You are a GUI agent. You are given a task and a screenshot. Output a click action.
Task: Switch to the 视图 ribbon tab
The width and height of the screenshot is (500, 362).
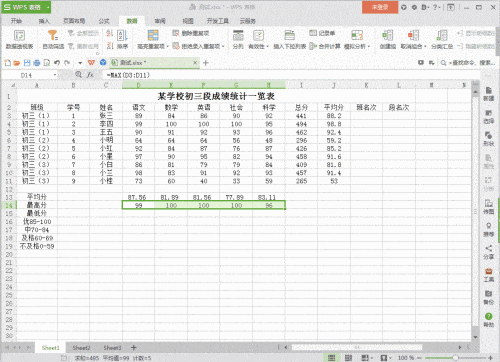pos(188,21)
